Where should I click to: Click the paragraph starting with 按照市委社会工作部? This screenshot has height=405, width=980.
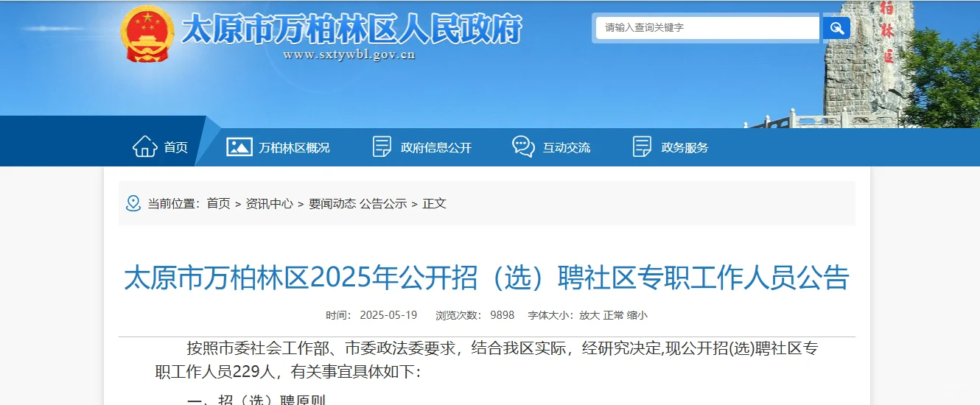coord(486,359)
